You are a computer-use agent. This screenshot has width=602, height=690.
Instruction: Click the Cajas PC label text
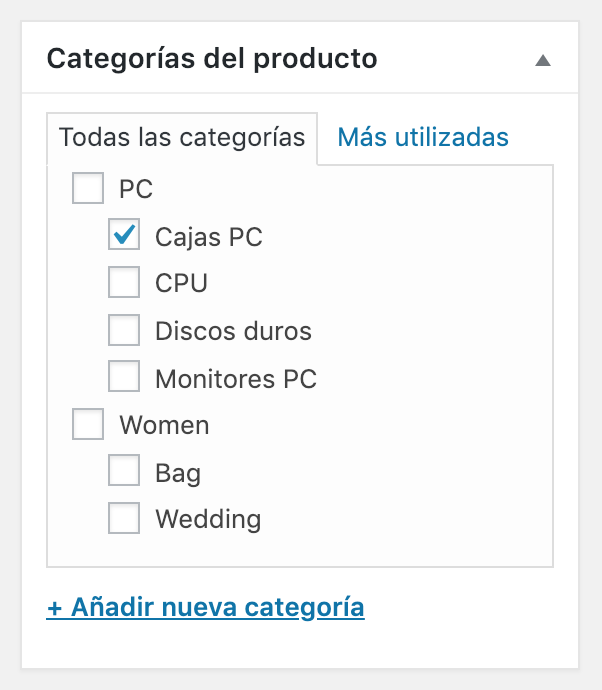coord(209,237)
